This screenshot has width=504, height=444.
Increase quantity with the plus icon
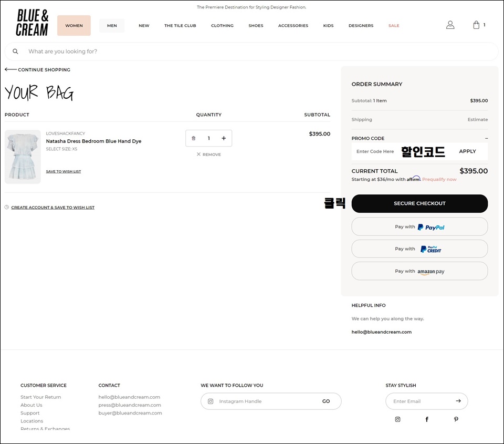pos(224,138)
